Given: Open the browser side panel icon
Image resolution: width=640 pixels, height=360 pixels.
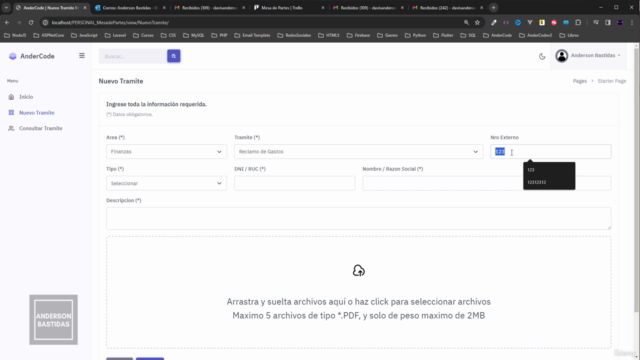Looking at the screenshot, I should 608,22.
